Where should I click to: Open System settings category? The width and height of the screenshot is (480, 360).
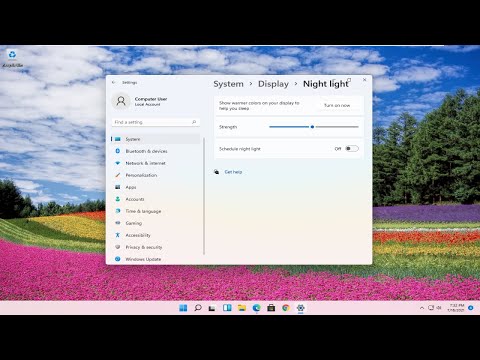tap(156, 139)
